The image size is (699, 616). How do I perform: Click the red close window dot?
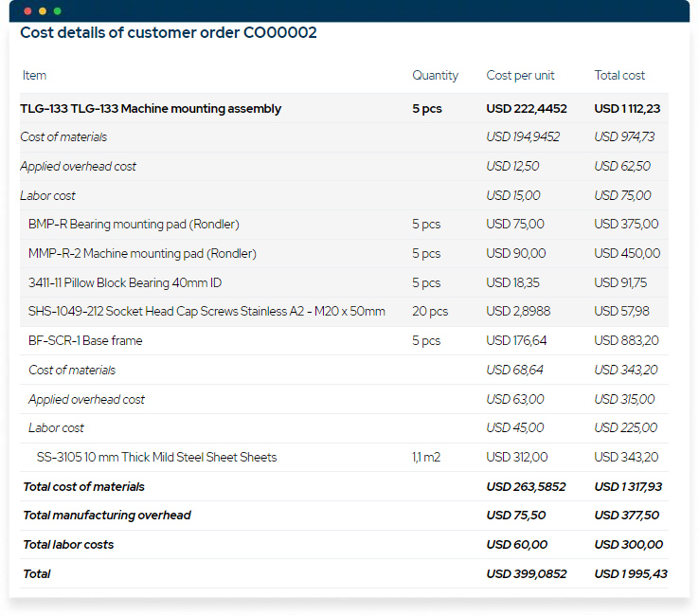(x=27, y=11)
